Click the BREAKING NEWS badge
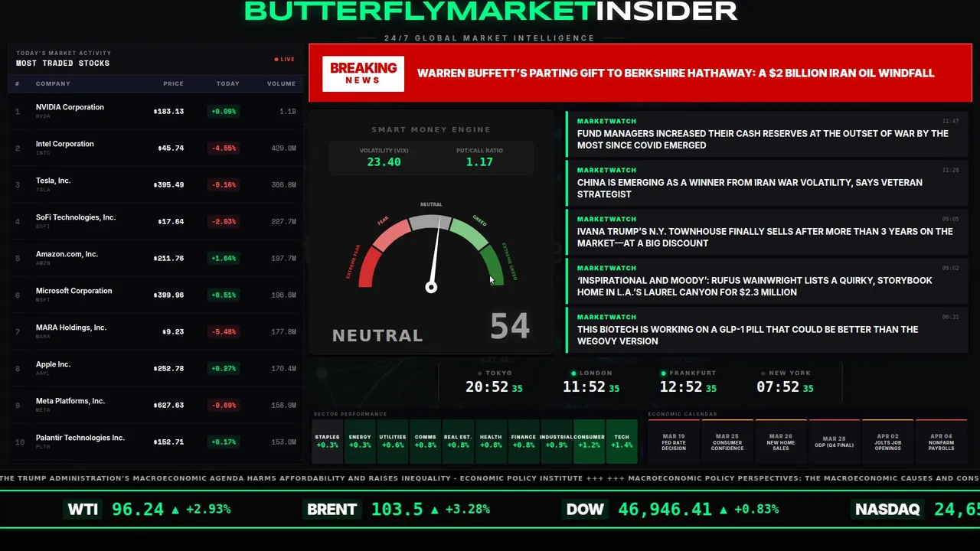980x551 pixels. 363,73
